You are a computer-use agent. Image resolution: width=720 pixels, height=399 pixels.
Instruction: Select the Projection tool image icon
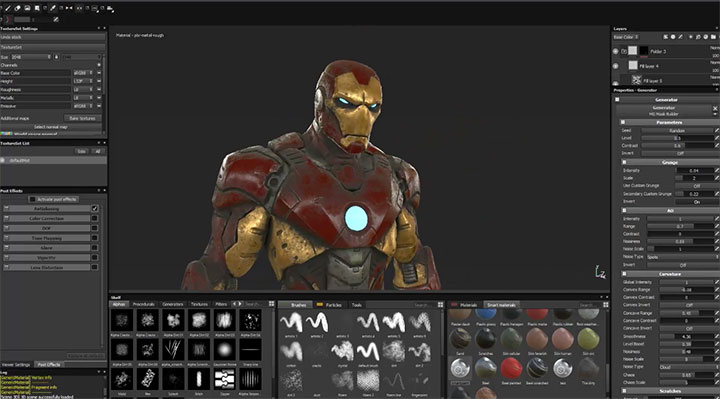pos(28,8)
